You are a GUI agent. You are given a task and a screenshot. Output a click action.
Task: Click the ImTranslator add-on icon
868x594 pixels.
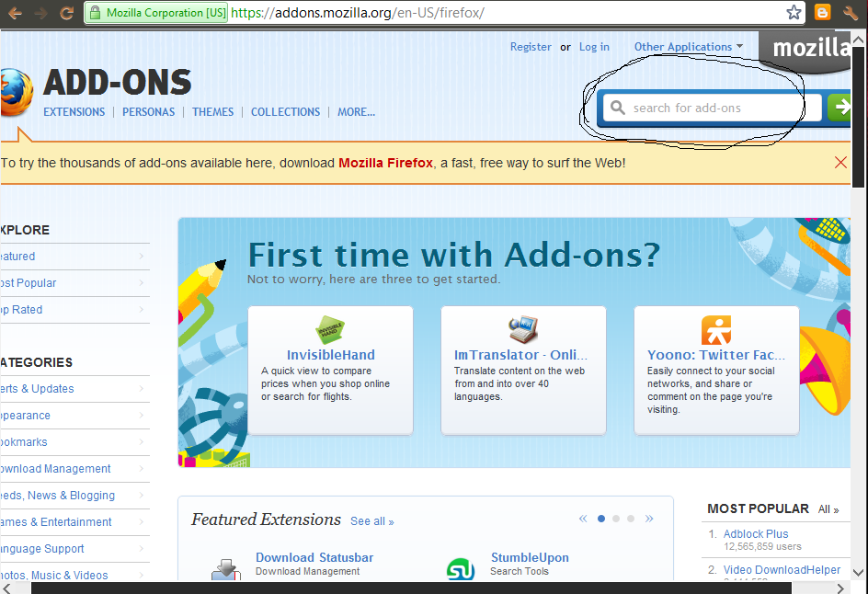(x=523, y=329)
